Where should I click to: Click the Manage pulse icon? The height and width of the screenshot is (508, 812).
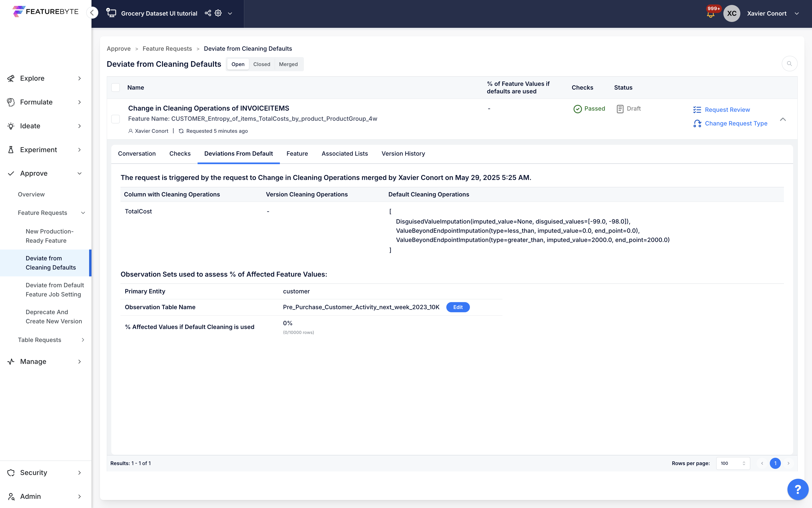click(11, 362)
